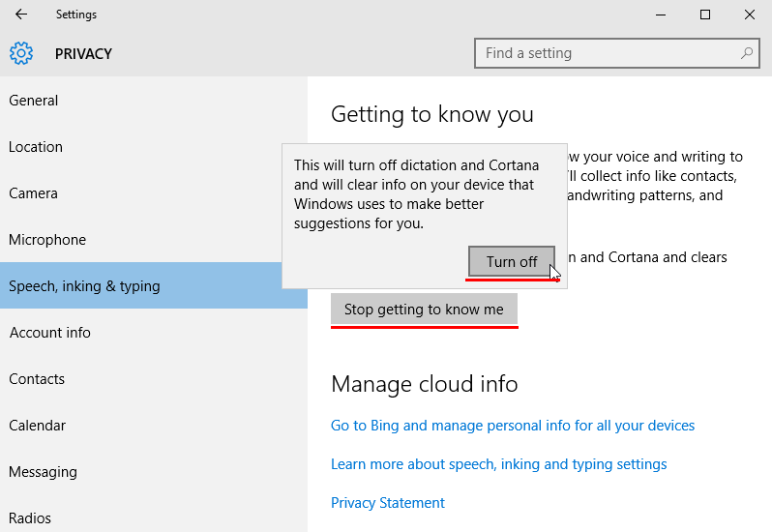772x532 pixels.
Task: Click the PRIVACY title text
Action: 83,53
